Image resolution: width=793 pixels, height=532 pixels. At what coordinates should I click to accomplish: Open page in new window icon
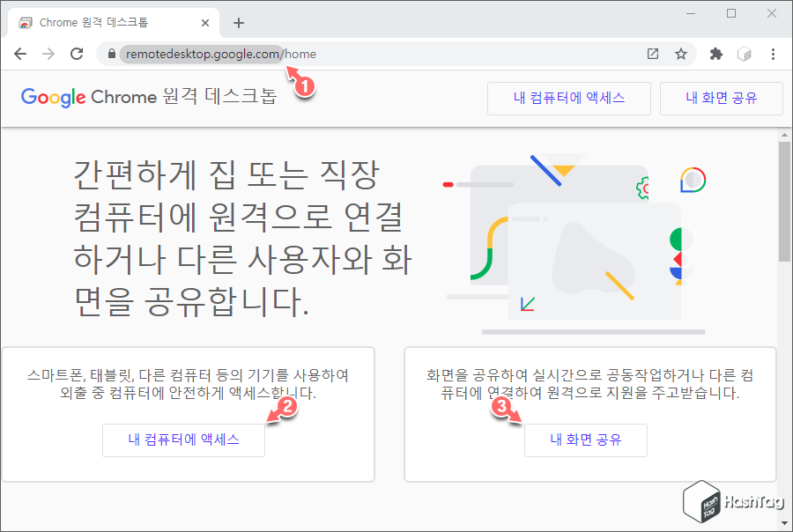click(x=652, y=54)
